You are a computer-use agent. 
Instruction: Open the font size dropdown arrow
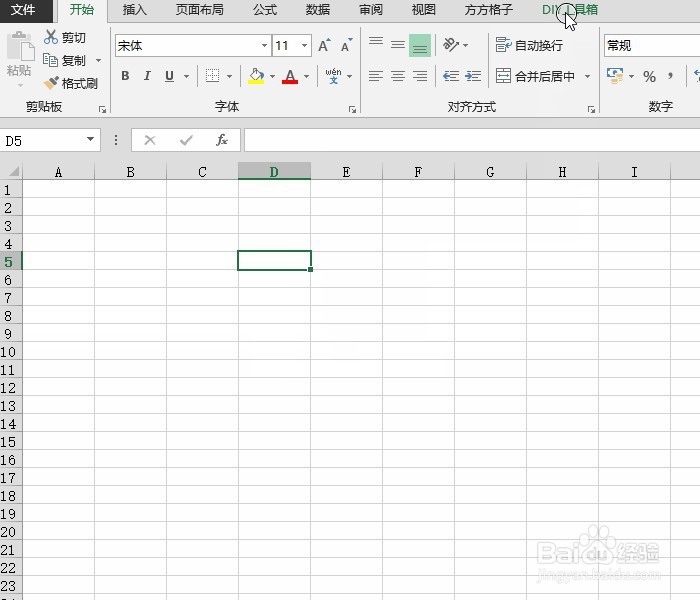coord(304,46)
